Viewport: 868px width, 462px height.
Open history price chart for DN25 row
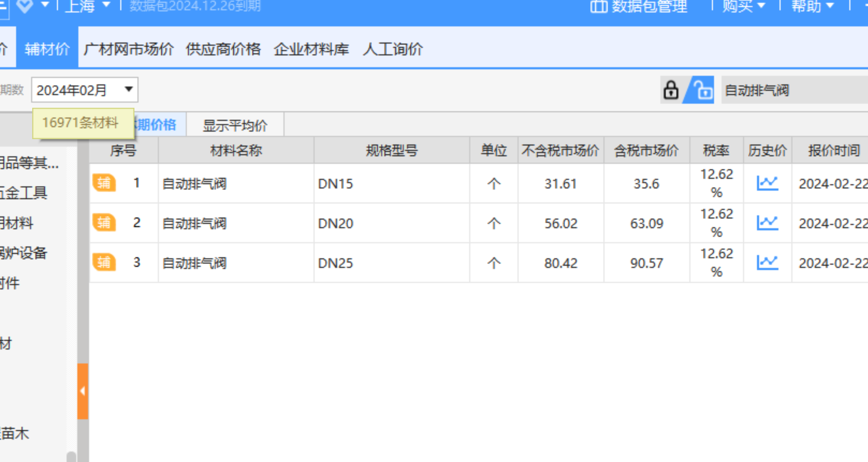[767, 262]
